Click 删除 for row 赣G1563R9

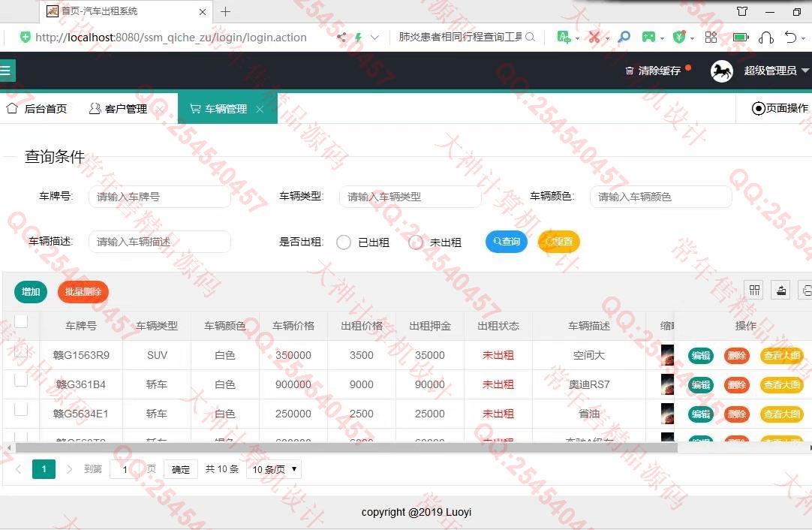coord(737,355)
